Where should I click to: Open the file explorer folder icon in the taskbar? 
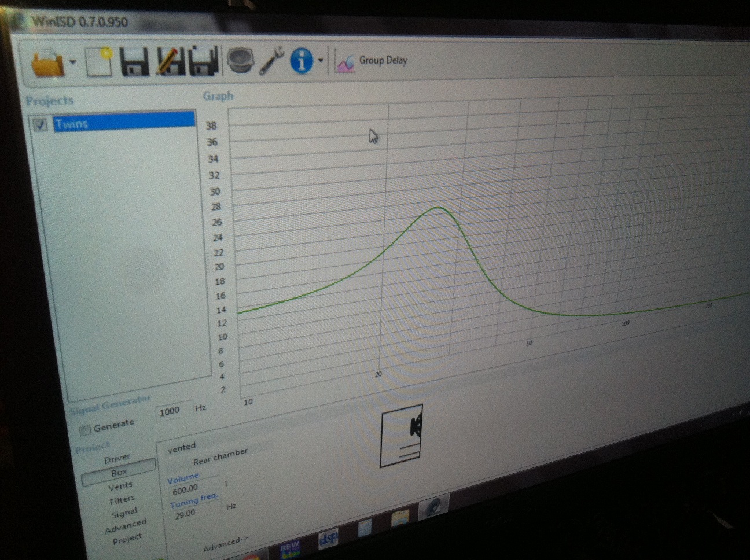[400, 518]
